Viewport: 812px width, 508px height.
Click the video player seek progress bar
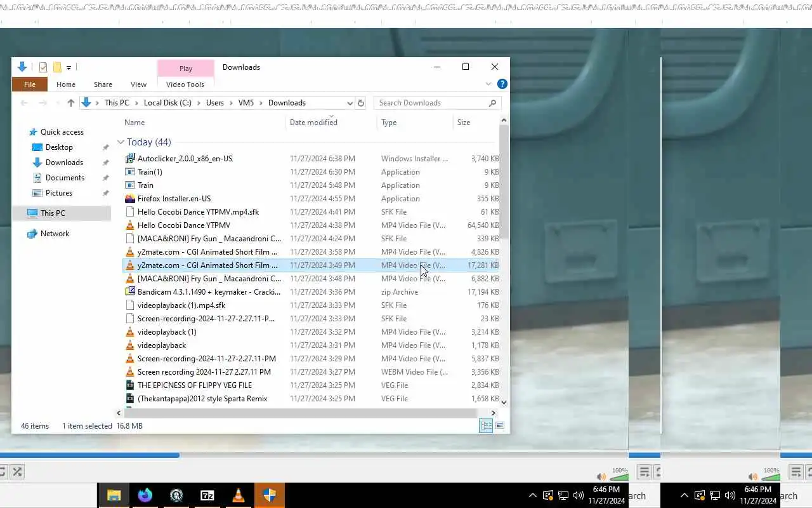click(x=314, y=455)
